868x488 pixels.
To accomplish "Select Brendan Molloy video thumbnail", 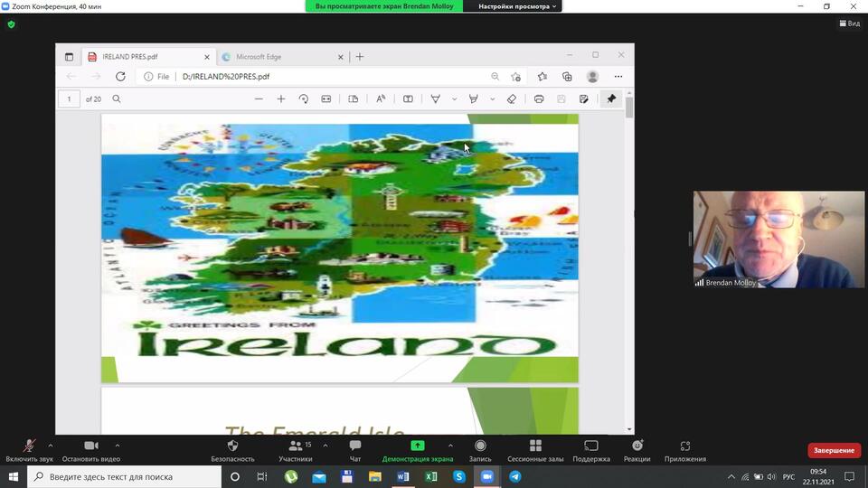I will pos(778,239).
